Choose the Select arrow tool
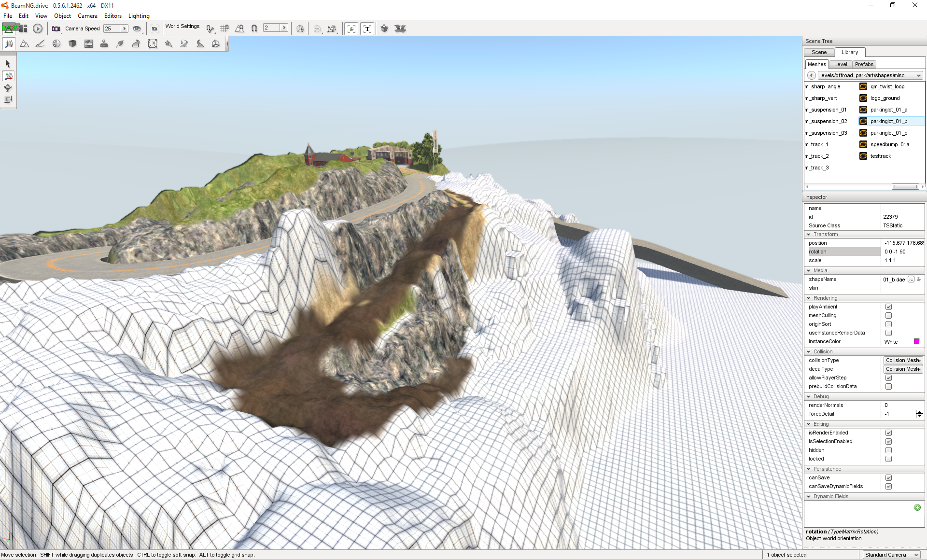This screenshot has width=927, height=560. coord(8,64)
